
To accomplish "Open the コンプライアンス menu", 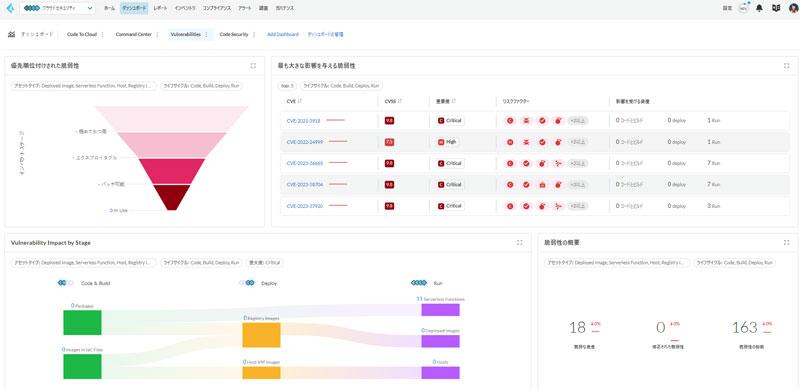I will tap(217, 8).
